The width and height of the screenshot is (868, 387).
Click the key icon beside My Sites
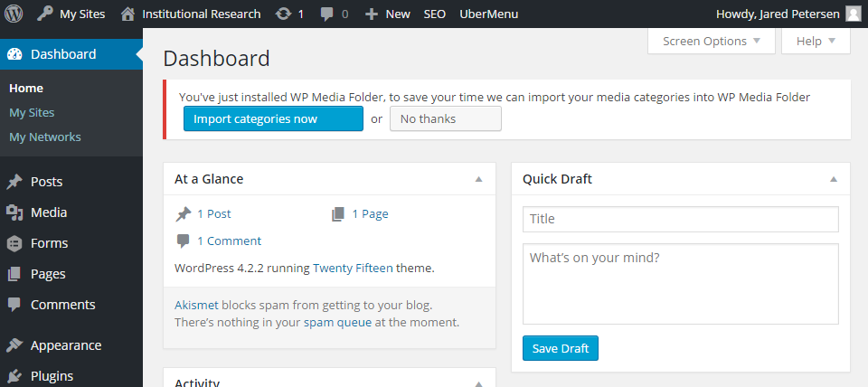click(45, 14)
